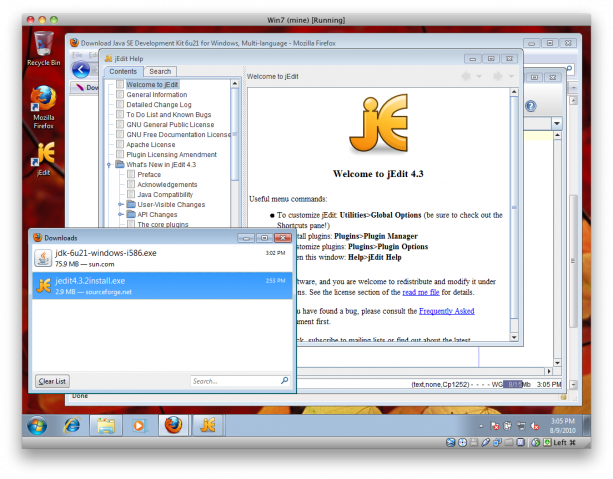Switch to the Contents tab
This screenshot has width=613, height=479.
click(x=123, y=72)
